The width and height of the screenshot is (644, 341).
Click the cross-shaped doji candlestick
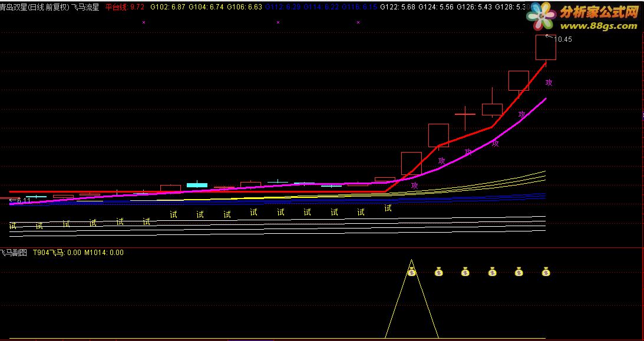465,115
